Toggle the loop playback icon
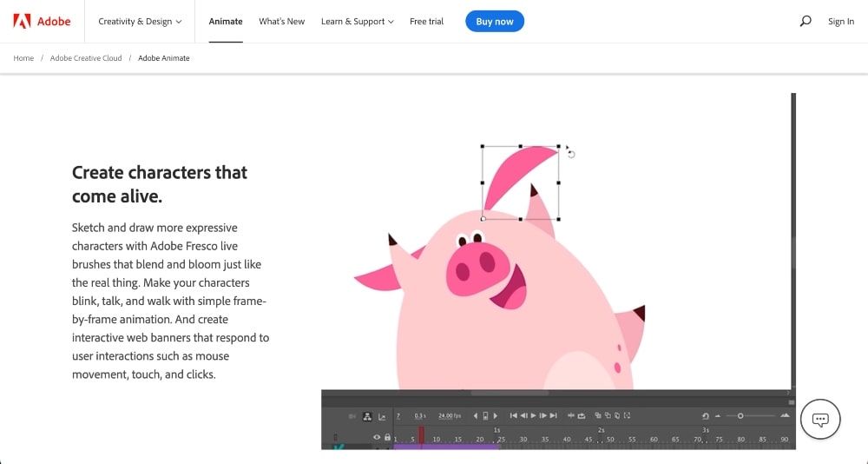The image size is (868, 464). pos(582,415)
